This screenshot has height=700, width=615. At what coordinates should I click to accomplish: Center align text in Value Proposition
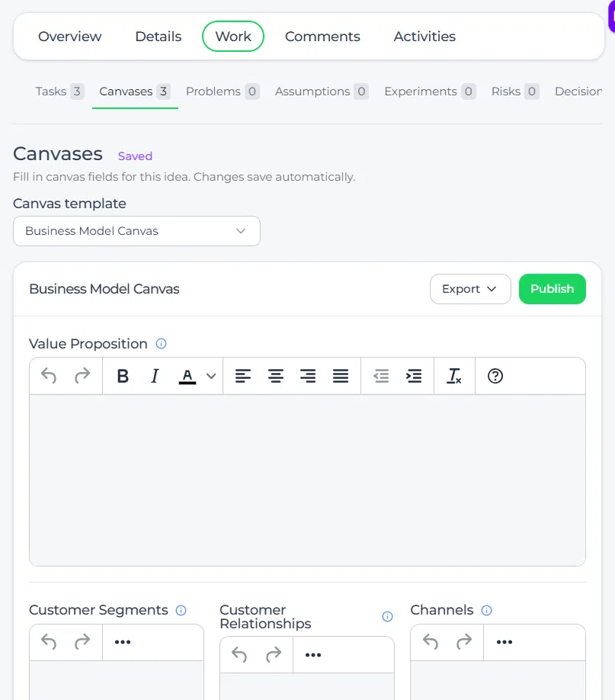point(276,376)
